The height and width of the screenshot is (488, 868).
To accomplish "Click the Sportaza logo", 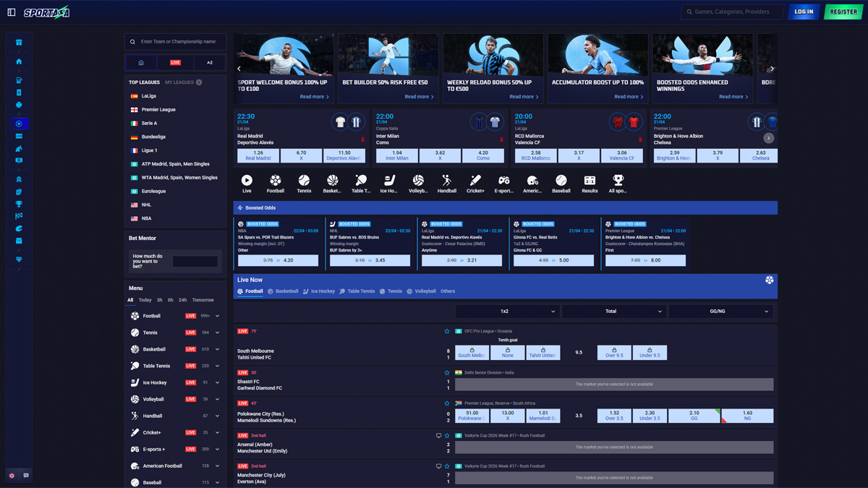I will (46, 12).
